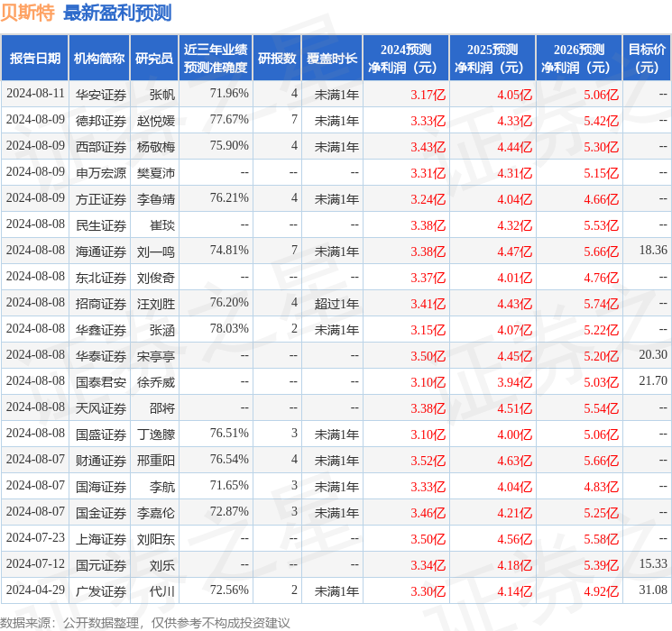
Task: Click the 华鑫证券 institution cell
Action: (101, 330)
